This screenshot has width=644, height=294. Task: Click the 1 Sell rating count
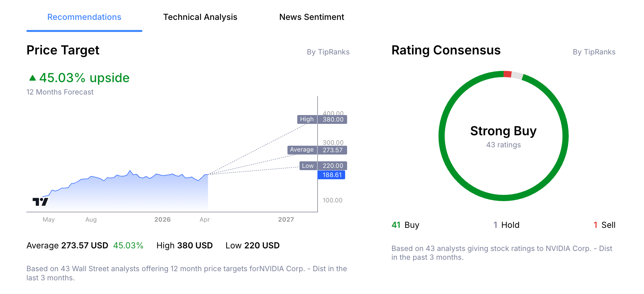point(605,225)
